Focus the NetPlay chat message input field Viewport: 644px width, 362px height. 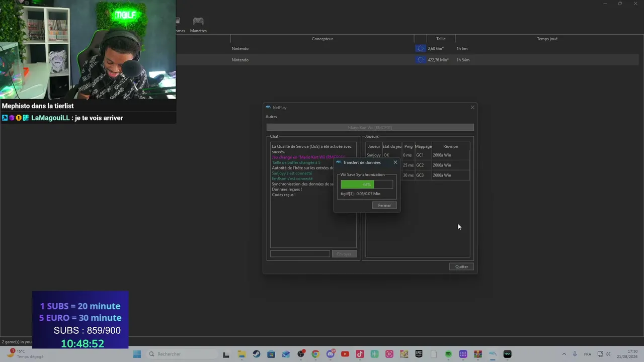(300, 254)
